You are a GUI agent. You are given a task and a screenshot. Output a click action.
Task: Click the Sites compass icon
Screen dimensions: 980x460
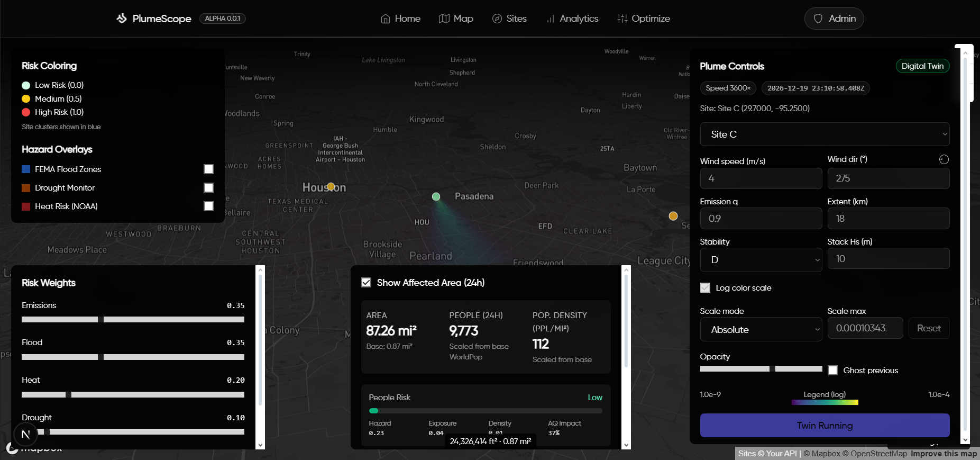click(497, 19)
